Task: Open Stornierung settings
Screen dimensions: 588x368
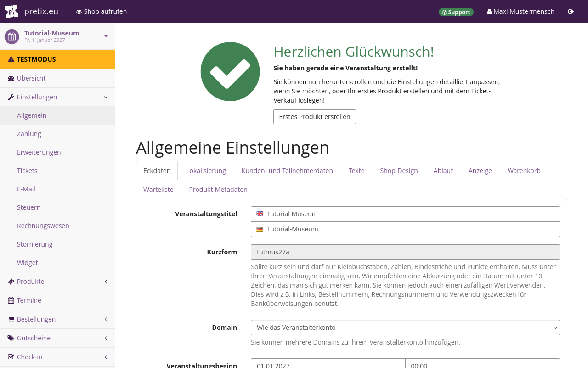Action: point(57,244)
